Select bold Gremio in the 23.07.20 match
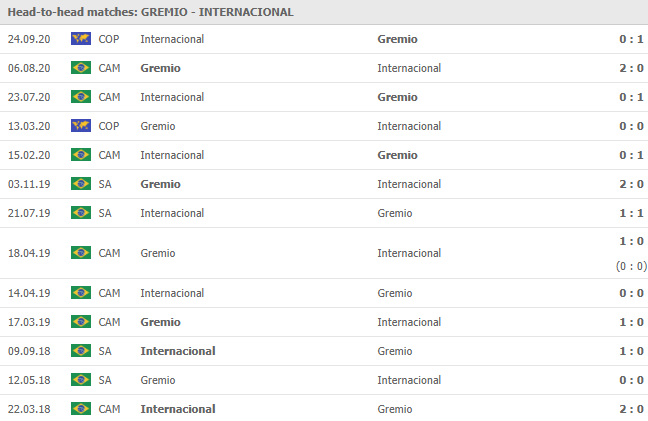Screen dimensions: 648x421 (x=397, y=97)
